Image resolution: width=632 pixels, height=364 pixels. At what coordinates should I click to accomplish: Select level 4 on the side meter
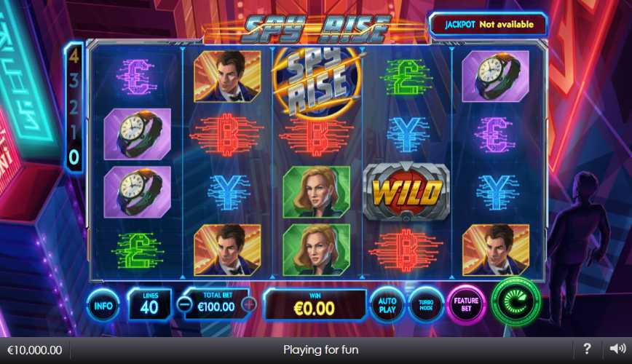coord(74,58)
